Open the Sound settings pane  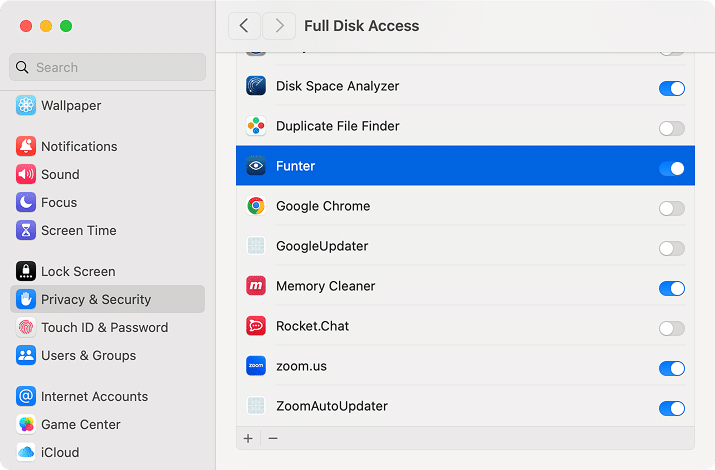(x=108, y=174)
